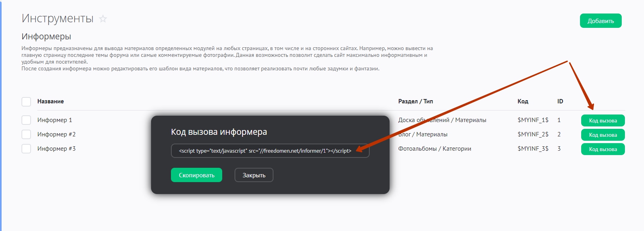
Task: Select the Информер #2 checkbox
Action: 26,134
